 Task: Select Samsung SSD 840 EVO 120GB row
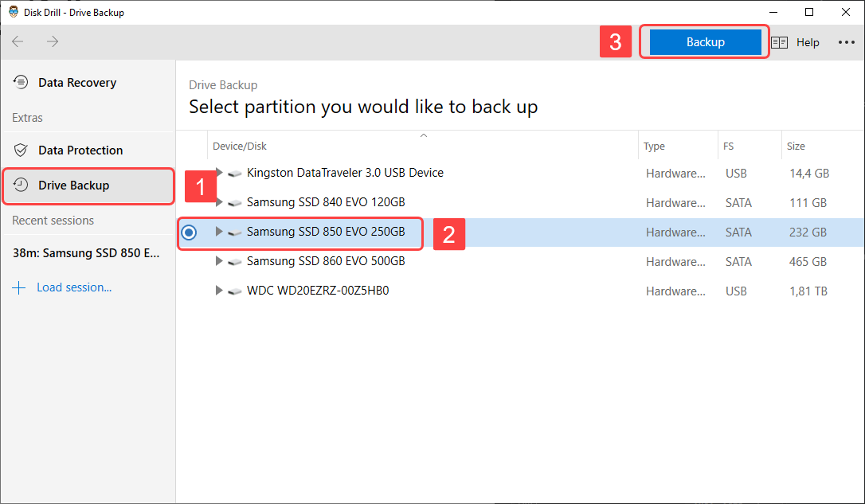click(520, 202)
